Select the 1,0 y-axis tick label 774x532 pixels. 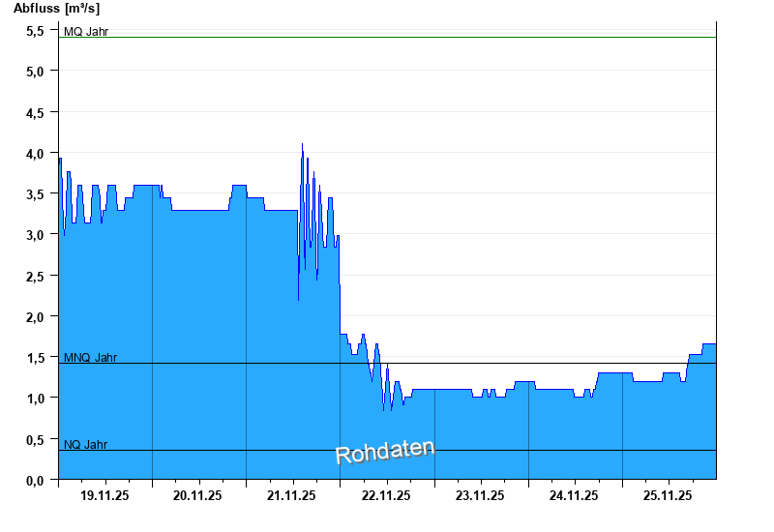[x=35, y=398]
